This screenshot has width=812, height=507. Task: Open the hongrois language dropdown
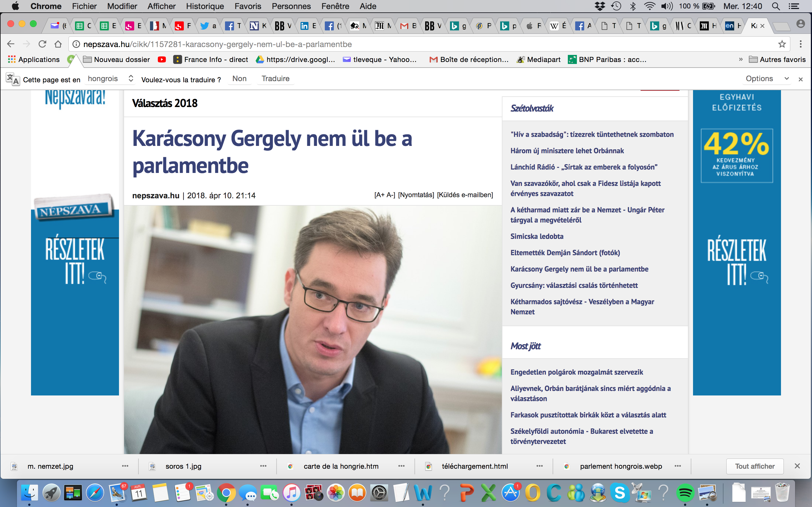111,79
